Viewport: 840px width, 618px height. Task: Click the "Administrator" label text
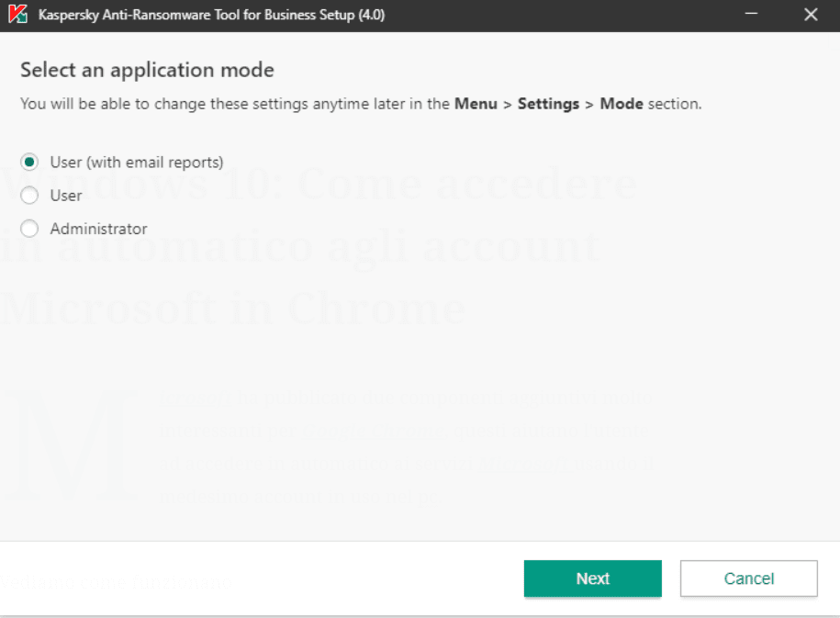[98, 229]
